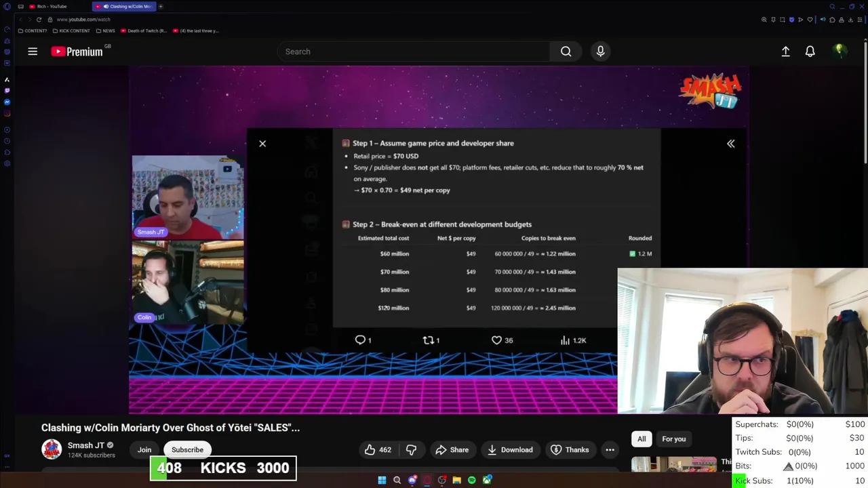Open Xbox app from the taskbar
Screen dimensions: 868x488
coord(487,480)
